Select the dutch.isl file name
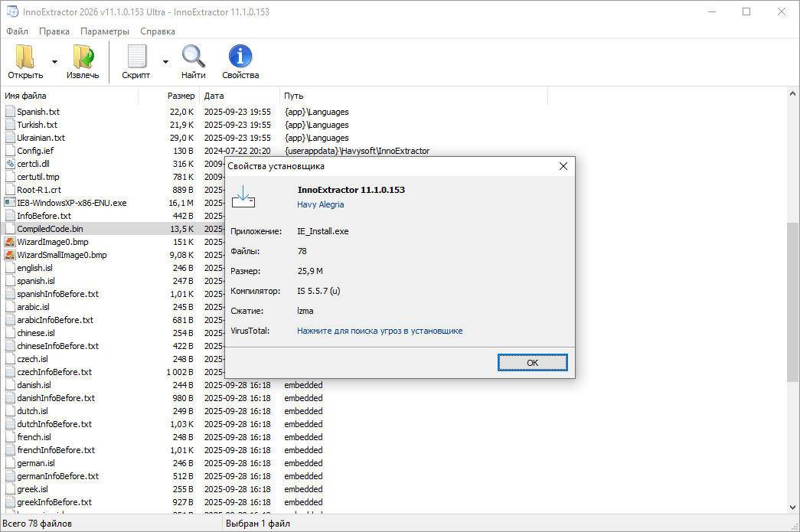This screenshot has width=800, height=532. tap(32, 411)
